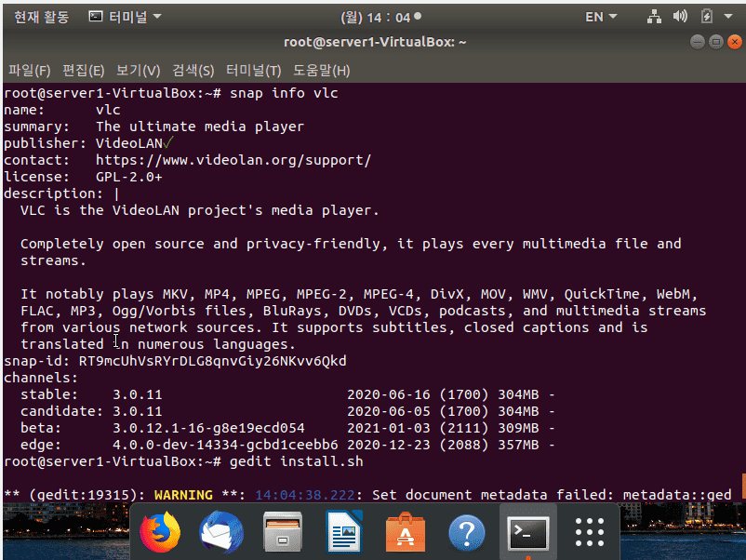
Task: Click summary text 'The ultimate media player'
Action: pos(200,127)
